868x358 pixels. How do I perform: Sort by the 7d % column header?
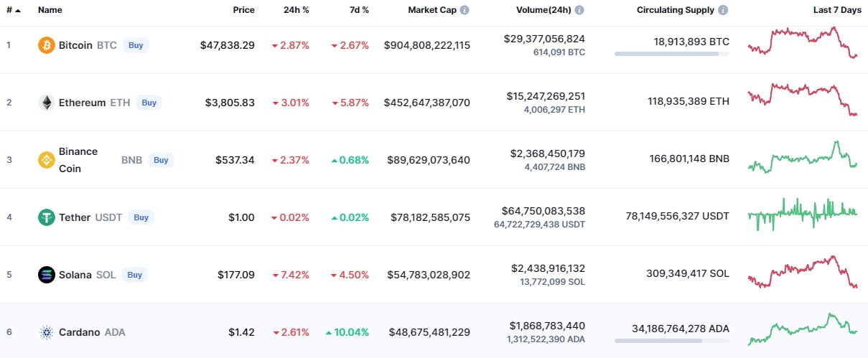point(357,10)
